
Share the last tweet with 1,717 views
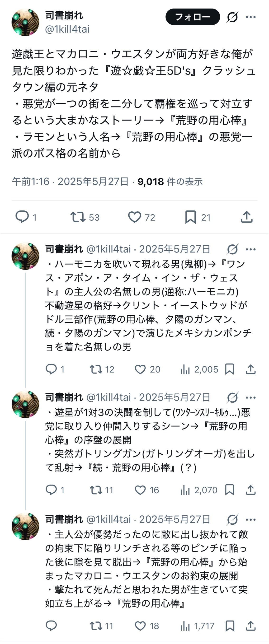(x=250, y=626)
